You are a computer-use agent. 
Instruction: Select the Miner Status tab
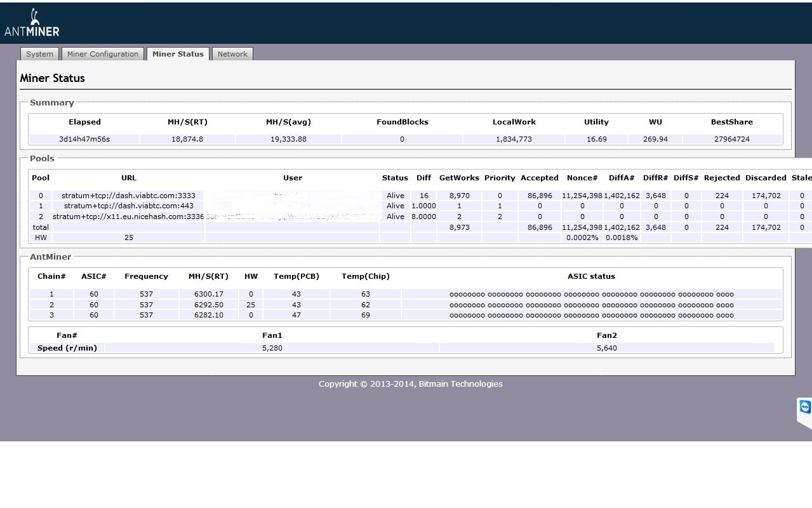pyautogui.click(x=178, y=54)
